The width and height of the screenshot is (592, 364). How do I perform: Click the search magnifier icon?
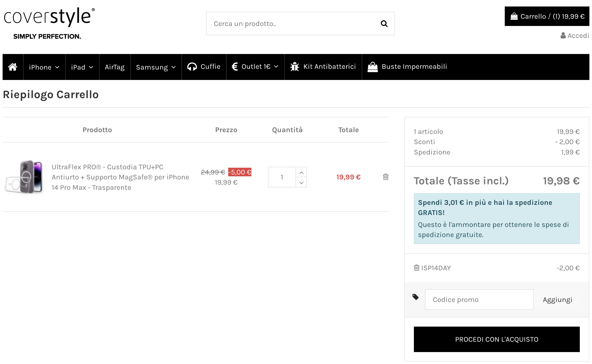tap(384, 24)
